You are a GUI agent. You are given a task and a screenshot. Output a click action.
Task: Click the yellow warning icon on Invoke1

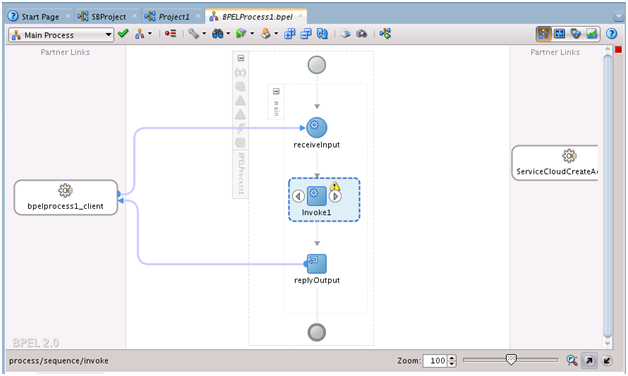[x=334, y=186]
